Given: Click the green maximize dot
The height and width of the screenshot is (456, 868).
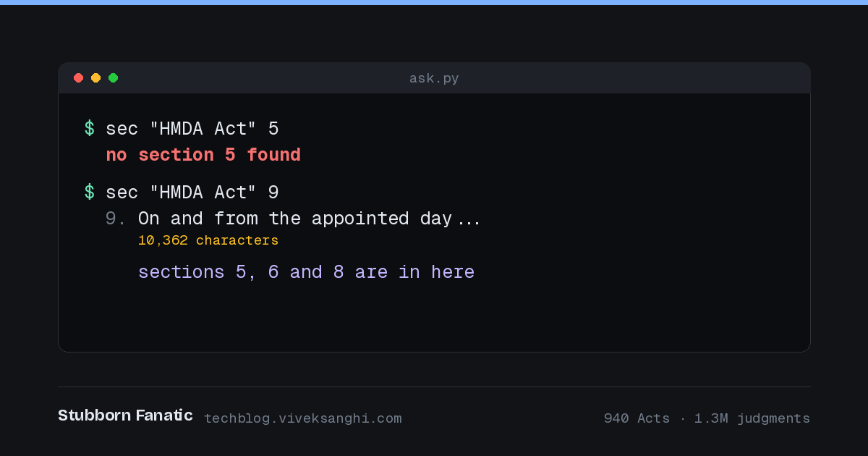Looking at the screenshot, I should click(x=113, y=78).
